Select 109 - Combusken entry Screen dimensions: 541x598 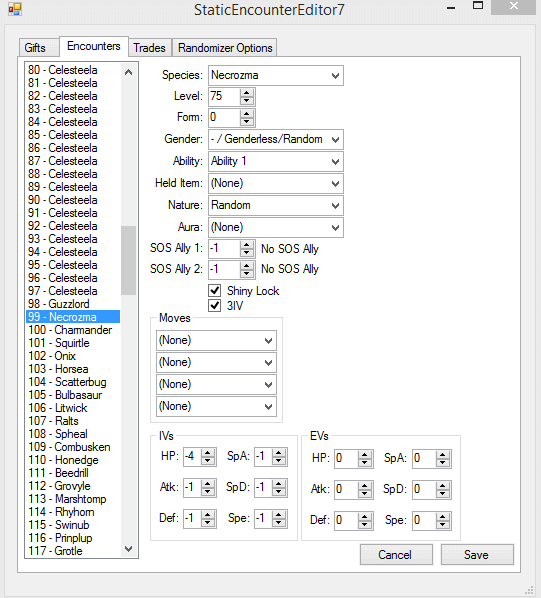point(73,447)
